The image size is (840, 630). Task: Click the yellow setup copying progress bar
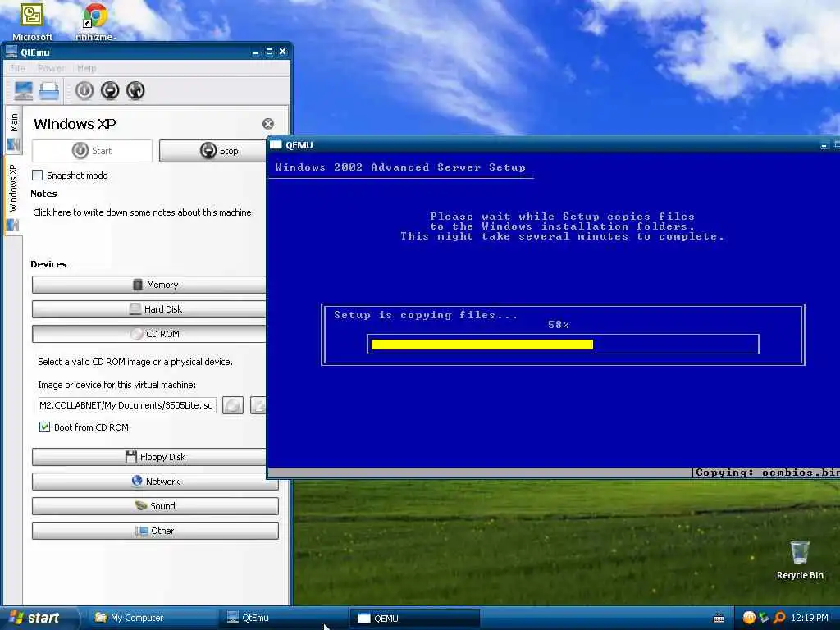coord(482,345)
